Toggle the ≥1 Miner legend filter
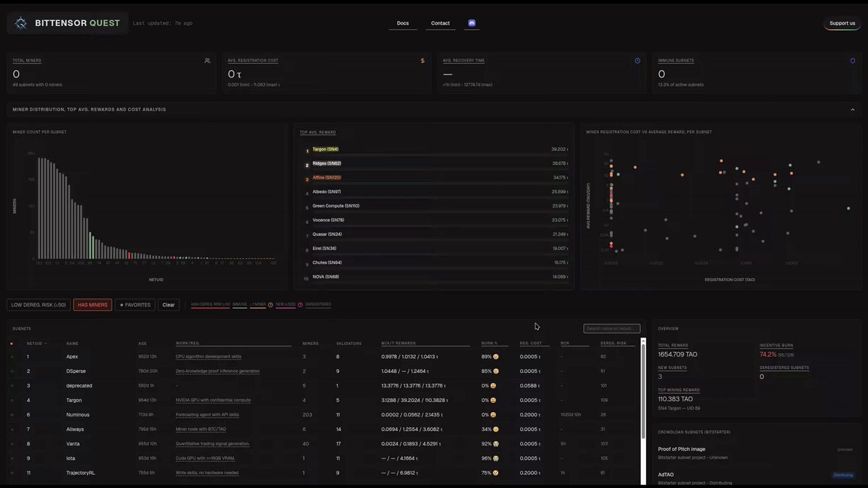Viewport: 868px width, 488px height. (258, 304)
